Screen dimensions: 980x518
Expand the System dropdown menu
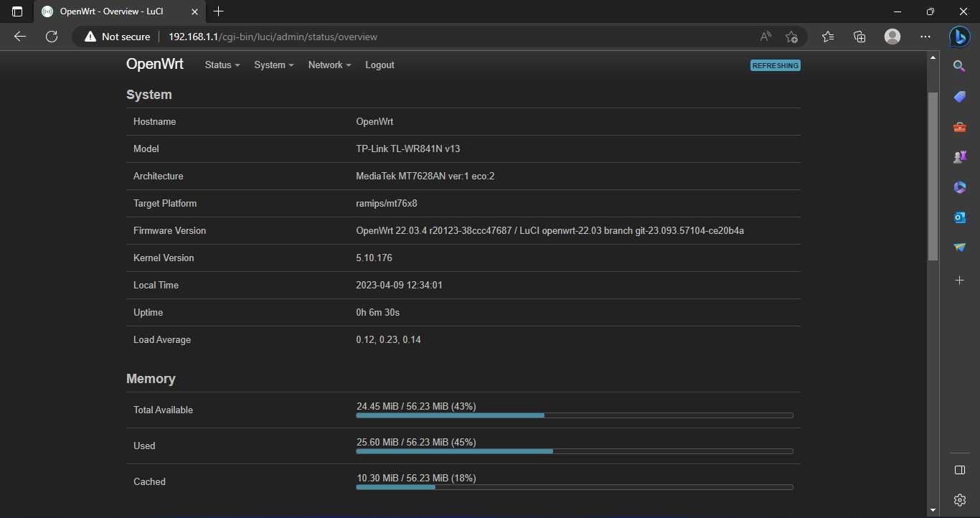coord(274,65)
